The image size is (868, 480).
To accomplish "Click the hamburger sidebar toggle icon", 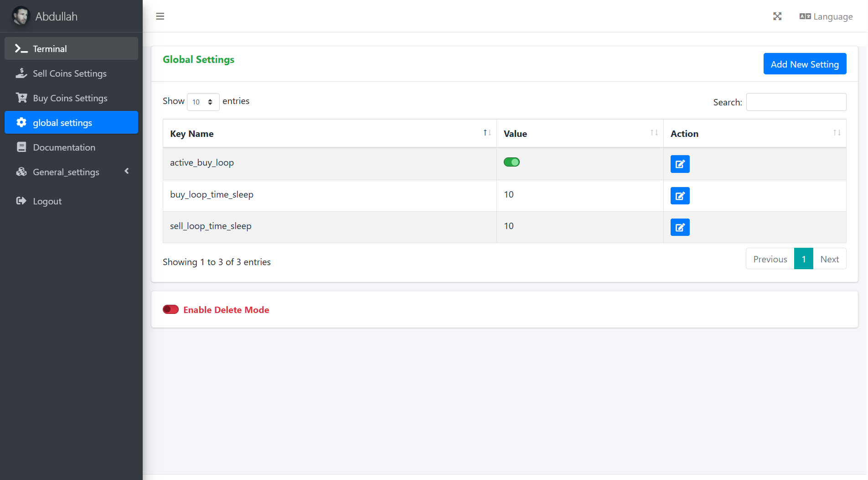I will point(160,16).
